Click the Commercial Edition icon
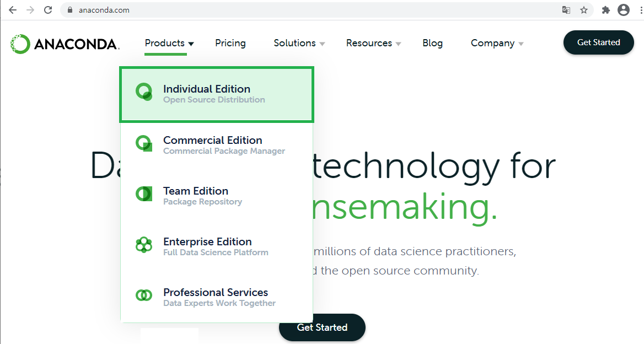Screen dimensions: 644x344 pyautogui.click(x=144, y=143)
